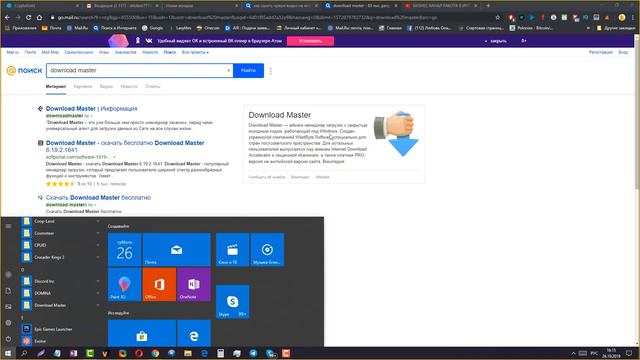
Task: Select the Интернет search tab
Action: pyautogui.click(x=56, y=87)
